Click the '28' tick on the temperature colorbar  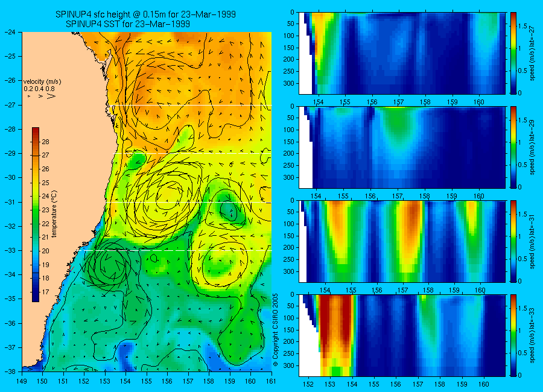pos(46,142)
